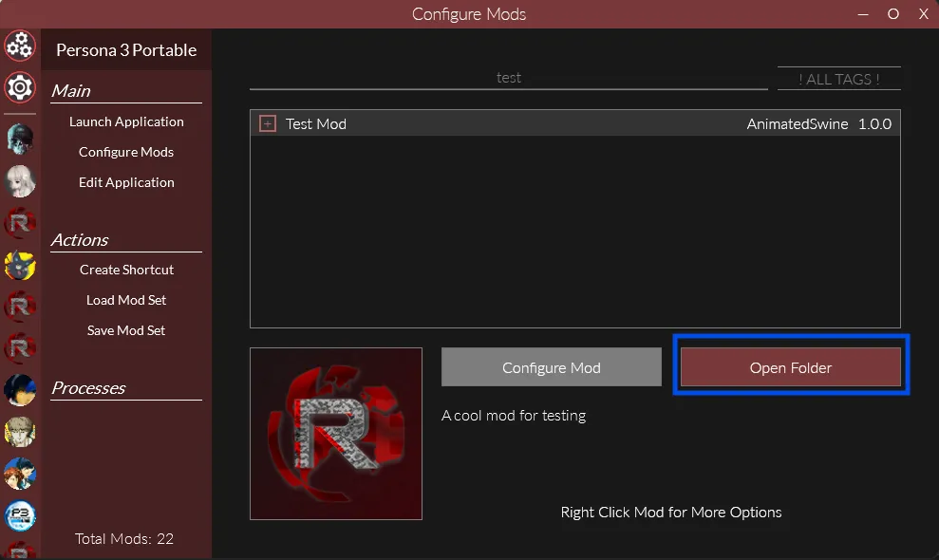The height and width of the screenshot is (560, 939).
Task: Open settings with the single gear icon
Action: tap(20, 87)
